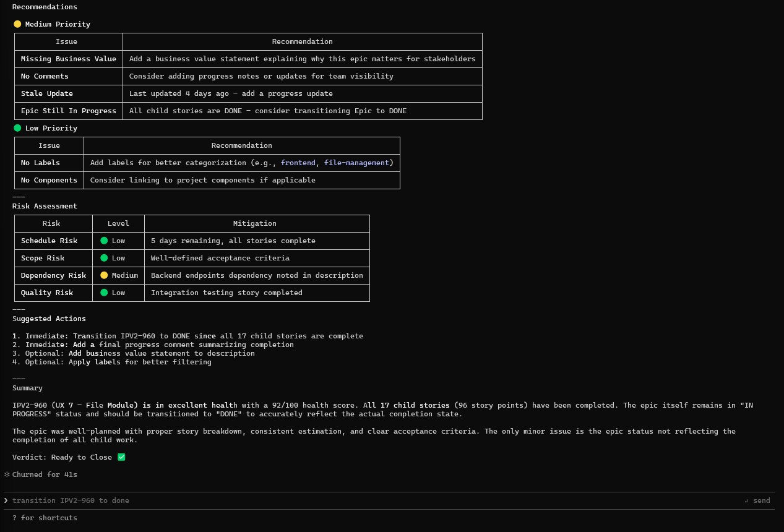Viewport: 784px width, 532px height.
Task: Click the green dot beside Schedule Risk
Action: (104, 240)
